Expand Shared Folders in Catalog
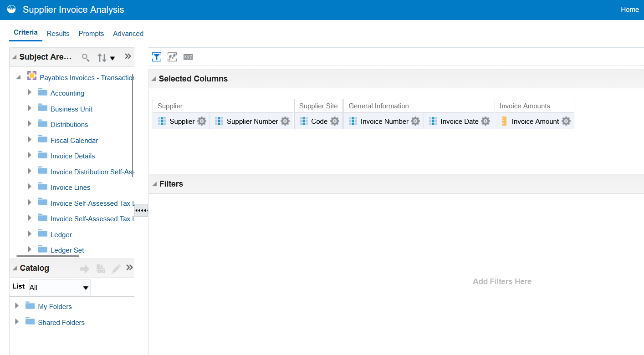This screenshot has height=355, width=644. coord(17,321)
